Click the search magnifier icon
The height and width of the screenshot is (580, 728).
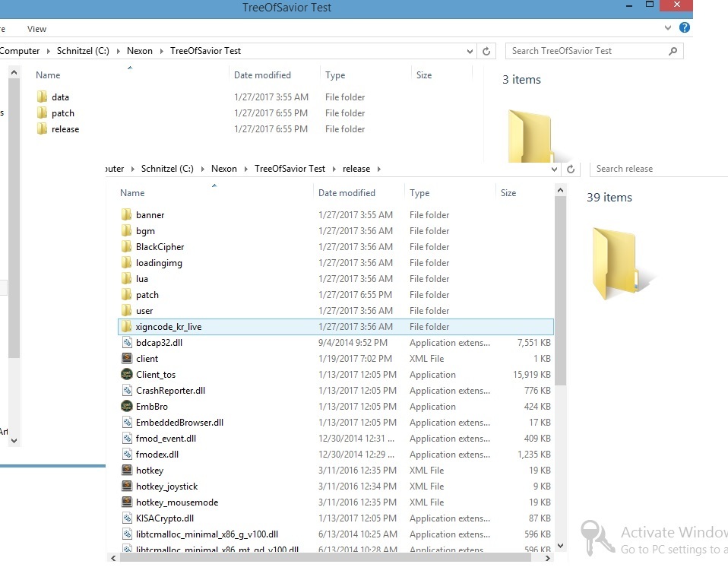(673, 51)
